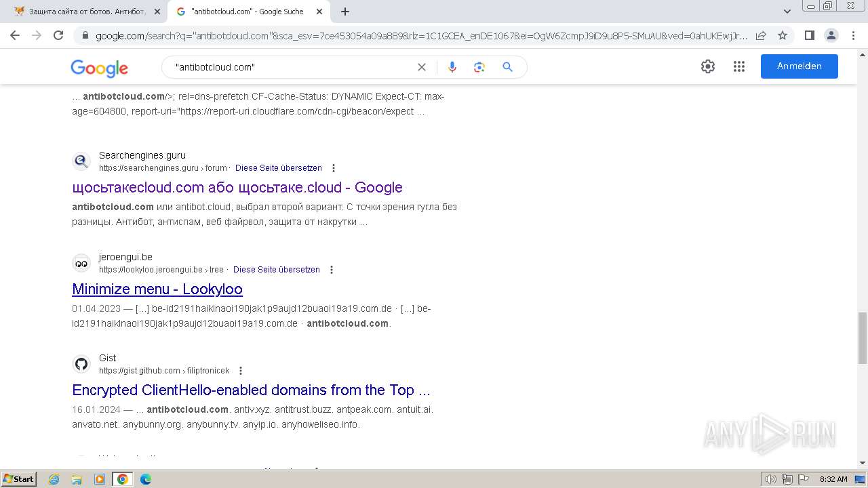Search by voice microphone icon

point(452,67)
